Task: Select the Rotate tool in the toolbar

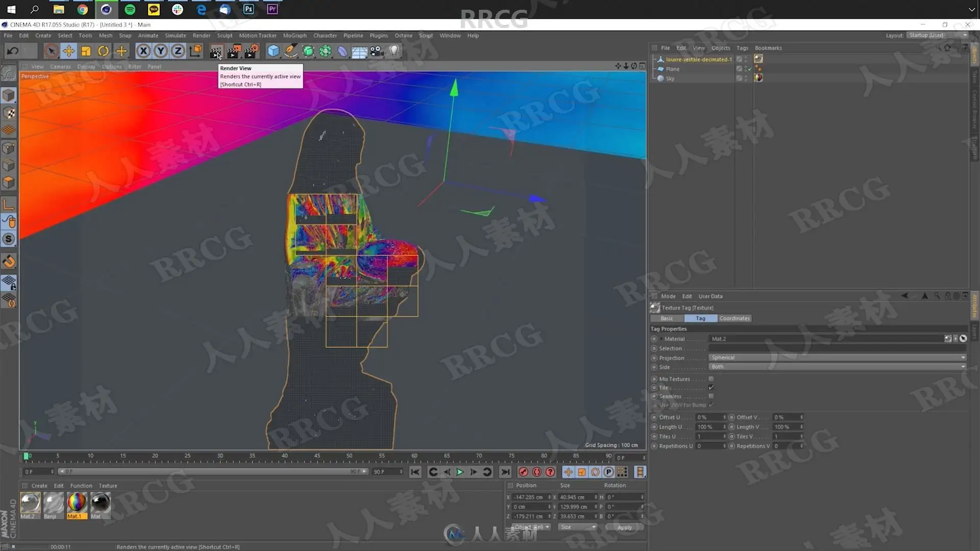Action: tap(103, 51)
